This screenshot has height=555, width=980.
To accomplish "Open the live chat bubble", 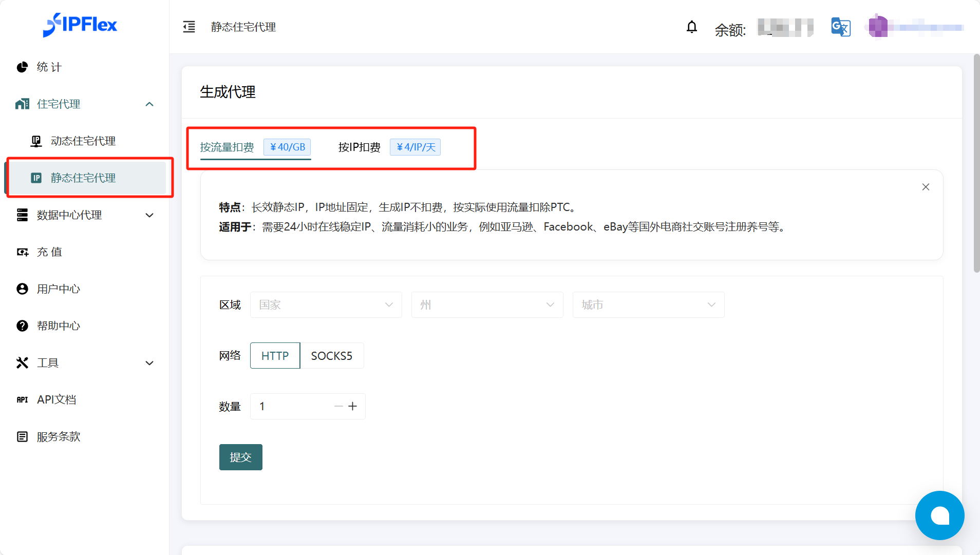I will click(x=939, y=515).
